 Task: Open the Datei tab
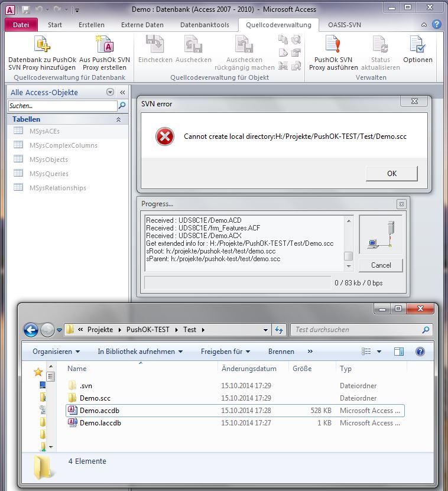pyautogui.click(x=21, y=25)
